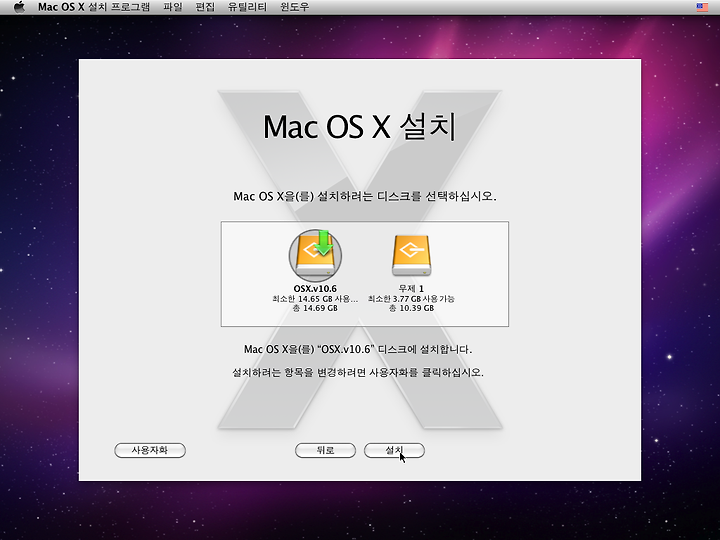Click the 최소한 3.77 GB 사용 가능 text
Image resolution: width=720 pixels, height=540 pixels.
point(411,299)
